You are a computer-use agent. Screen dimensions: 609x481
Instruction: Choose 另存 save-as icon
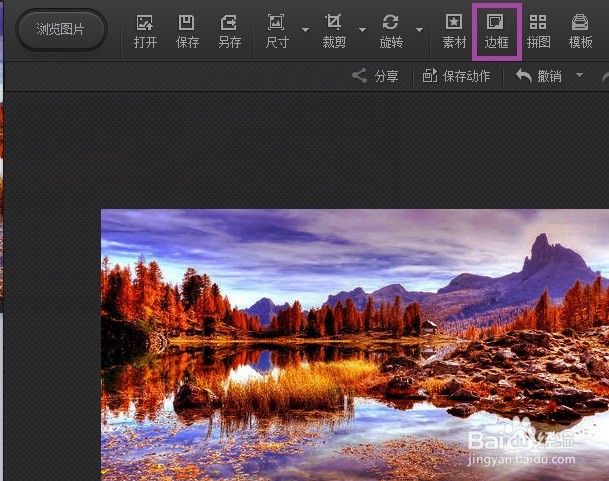pos(230,32)
